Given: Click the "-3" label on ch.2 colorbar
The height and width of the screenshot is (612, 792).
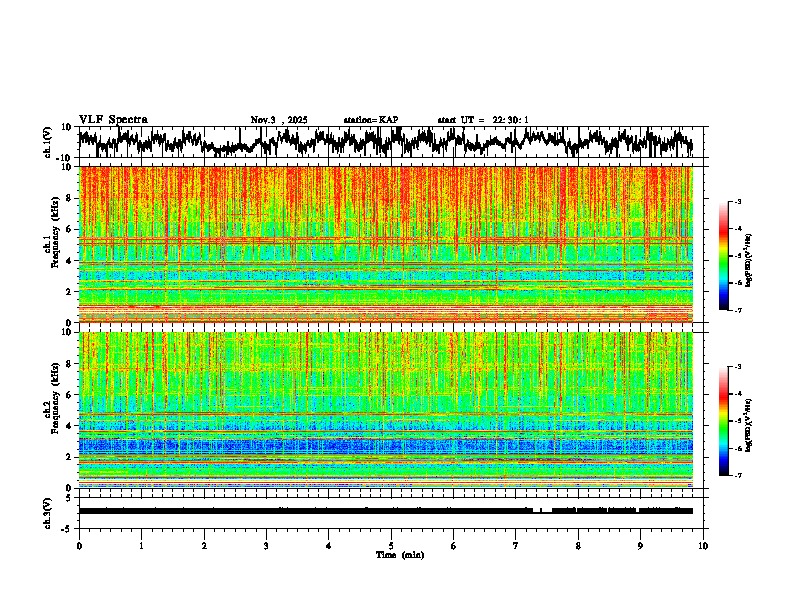Looking at the screenshot, I should tap(737, 367).
